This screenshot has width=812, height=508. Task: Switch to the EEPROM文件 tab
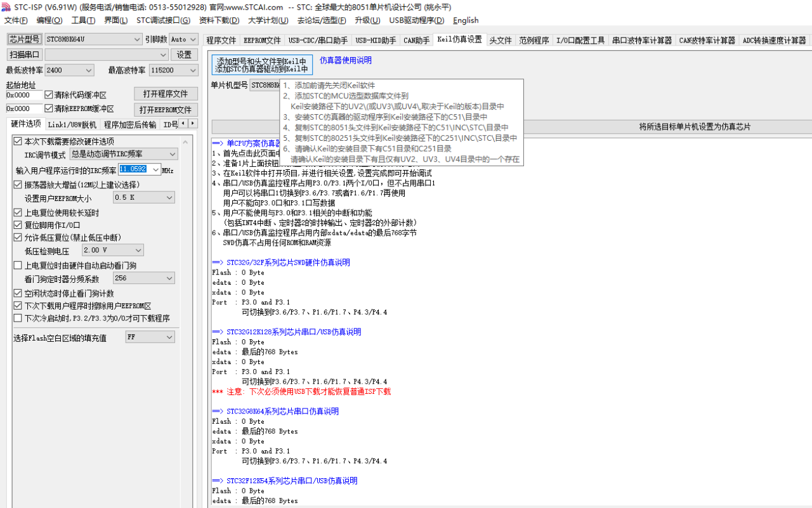(263, 39)
